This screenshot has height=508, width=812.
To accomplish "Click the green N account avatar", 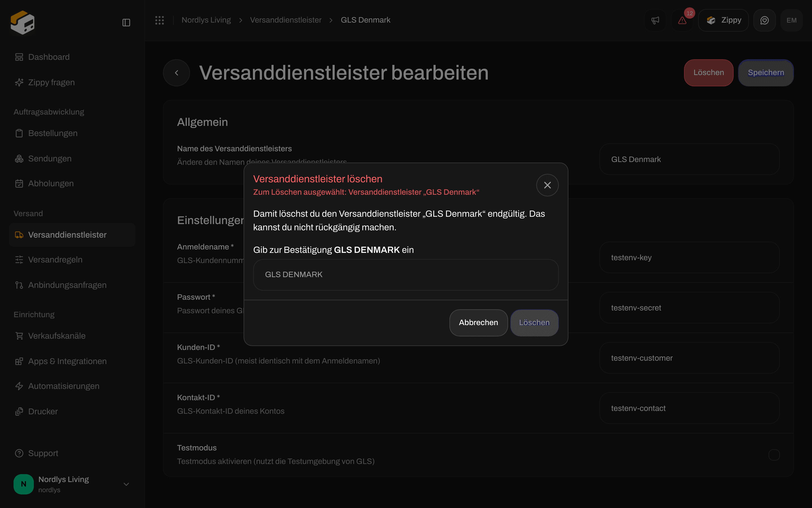I will tap(23, 484).
